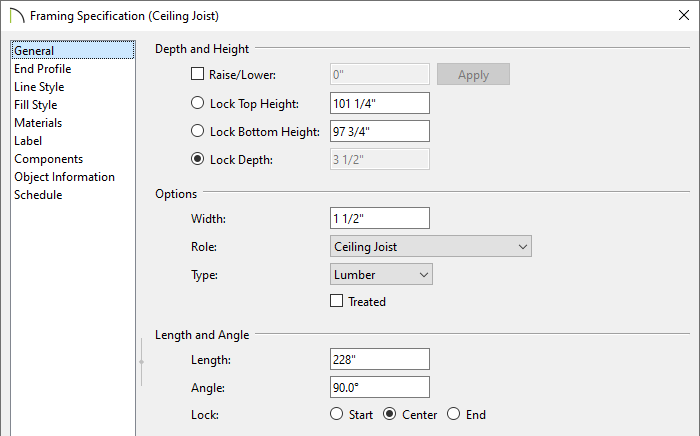The width and height of the screenshot is (700, 436).
Task: Switch to the Materials panel
Action: (x=38, y=123)
